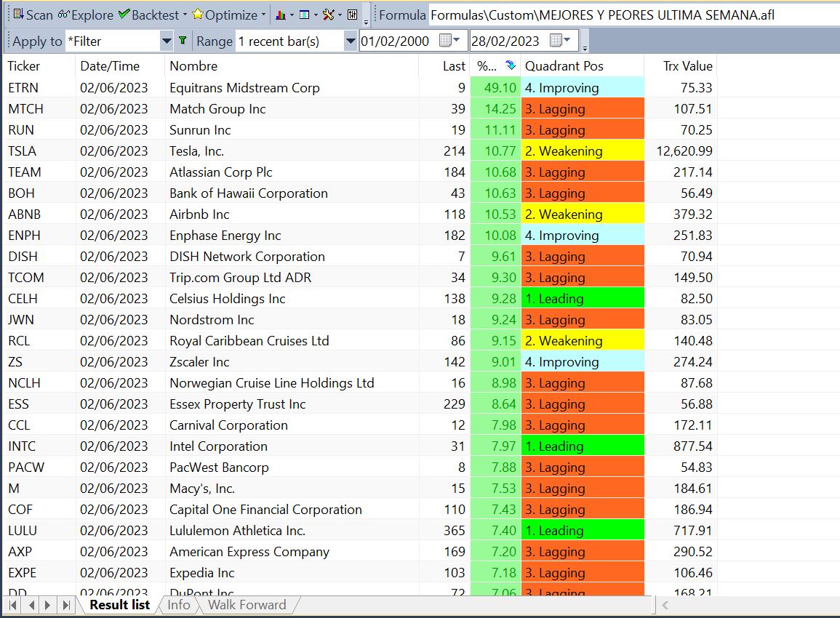The image size is (840, 618).
Task: Open calendar for 01/02/2000 date
Action: (449, 40)
